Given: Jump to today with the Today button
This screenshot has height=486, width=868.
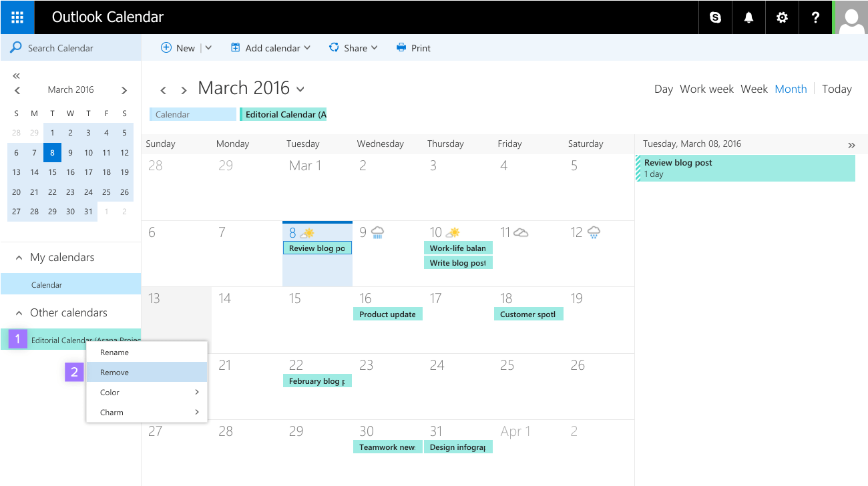Looking at the screenshot, I should pos(837,88).
